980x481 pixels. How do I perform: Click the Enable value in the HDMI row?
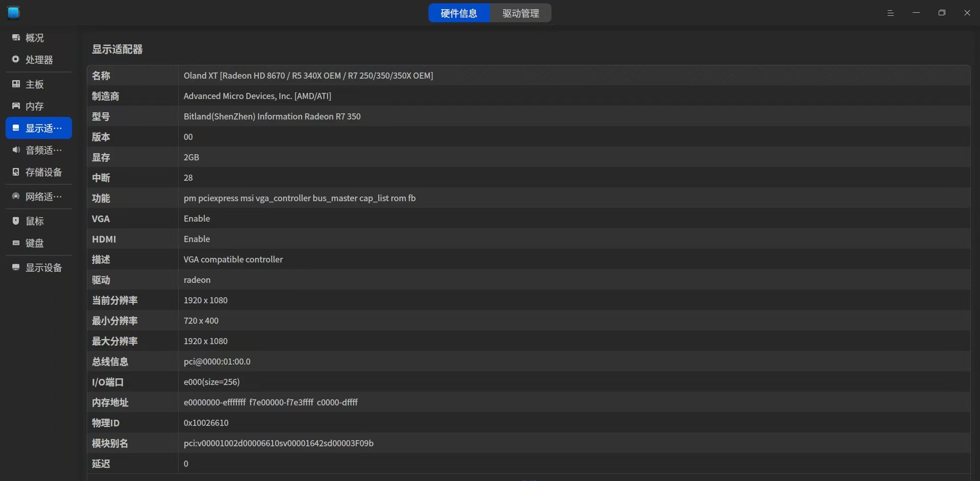pos(197,239)
